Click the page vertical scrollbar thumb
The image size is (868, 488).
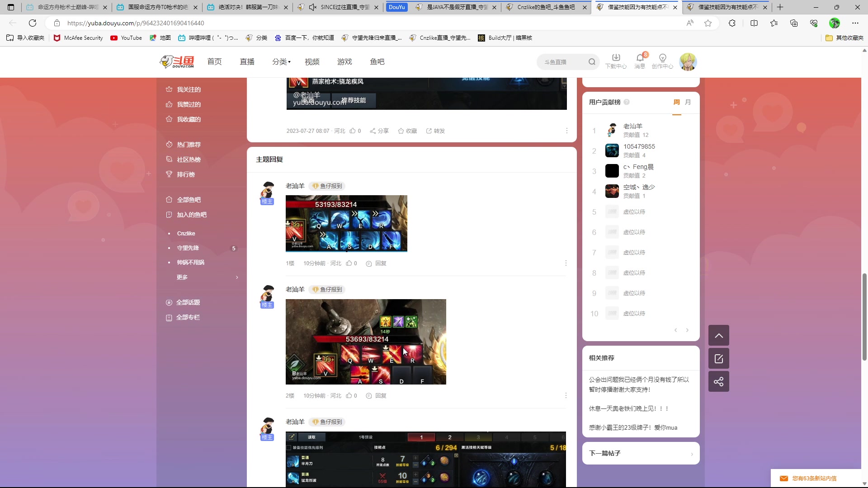tap(864, 316)
